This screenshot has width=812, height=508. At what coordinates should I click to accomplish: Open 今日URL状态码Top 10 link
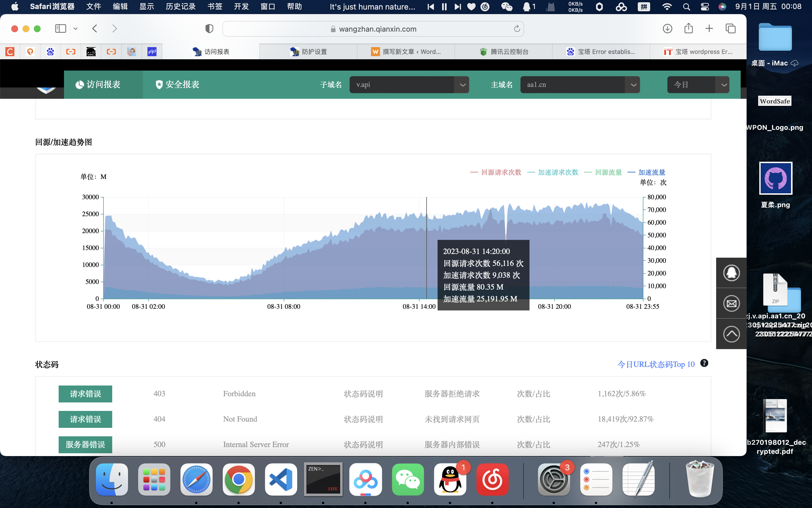point(656,365)
